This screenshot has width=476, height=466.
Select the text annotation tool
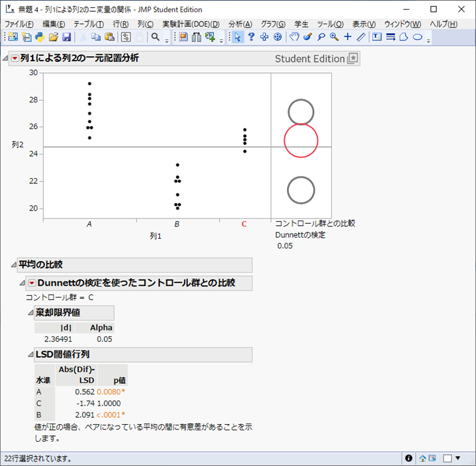(377, 37)
